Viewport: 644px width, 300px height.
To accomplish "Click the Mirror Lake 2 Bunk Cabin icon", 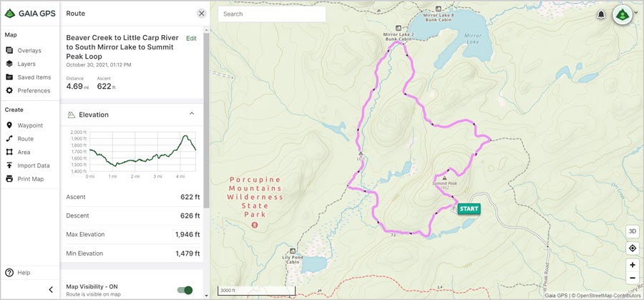I will (398, 27).
